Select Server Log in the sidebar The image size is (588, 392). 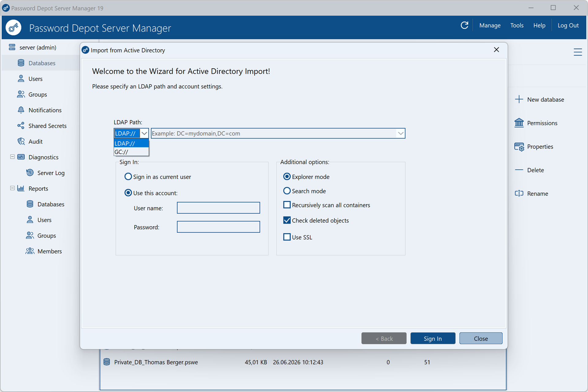pos(51,173)
